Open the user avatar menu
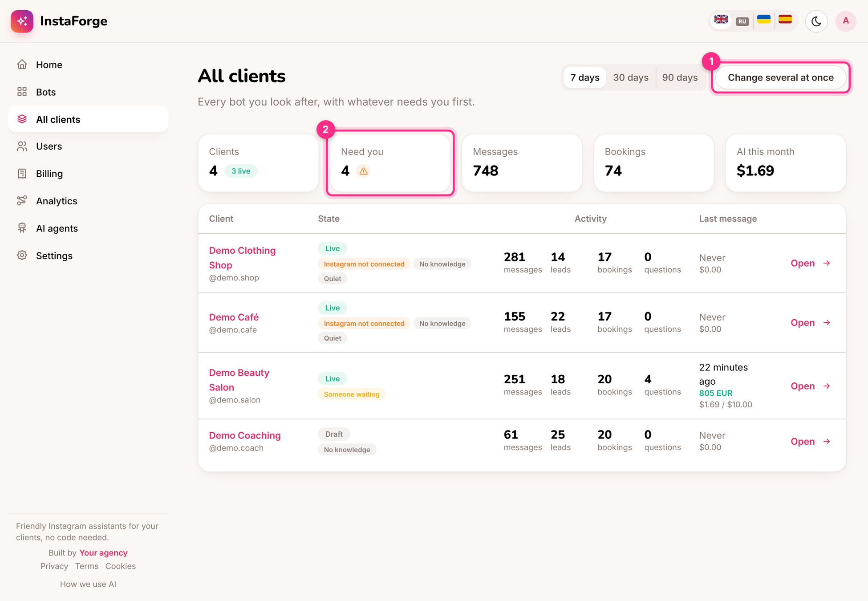Screen dimensions: 868x601 (846, 21)
